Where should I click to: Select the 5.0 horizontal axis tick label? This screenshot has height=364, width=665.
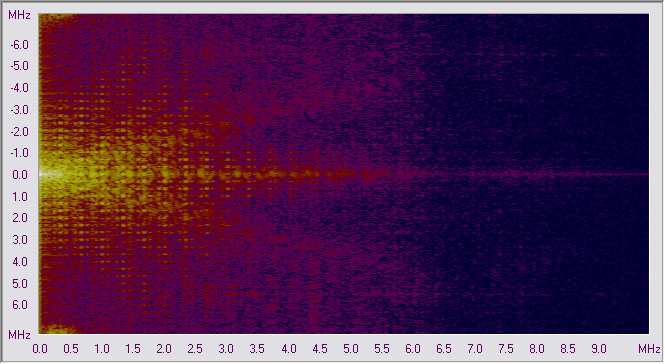pyautogui.click(x=350, y=349)
